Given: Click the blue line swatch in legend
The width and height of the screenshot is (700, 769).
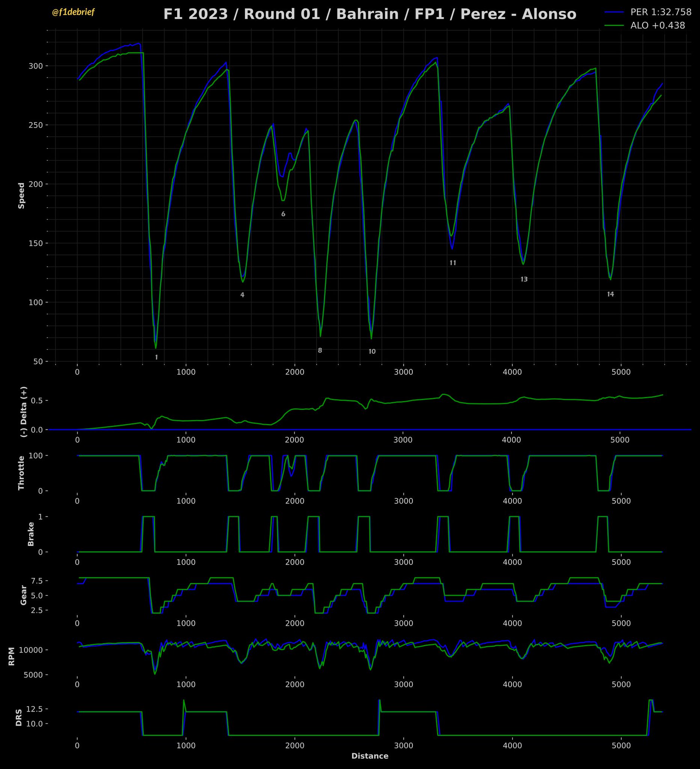Looking at the screenshot, I should 614,12.
